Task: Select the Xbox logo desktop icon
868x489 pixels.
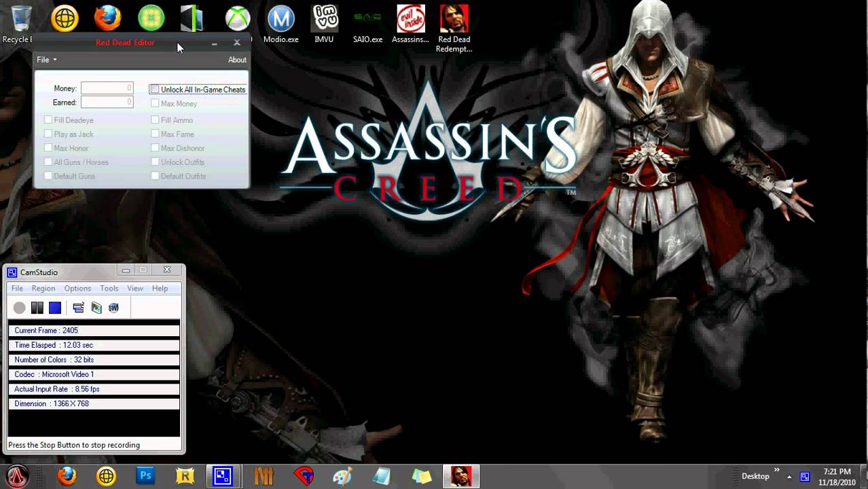Action: point(238,19)
